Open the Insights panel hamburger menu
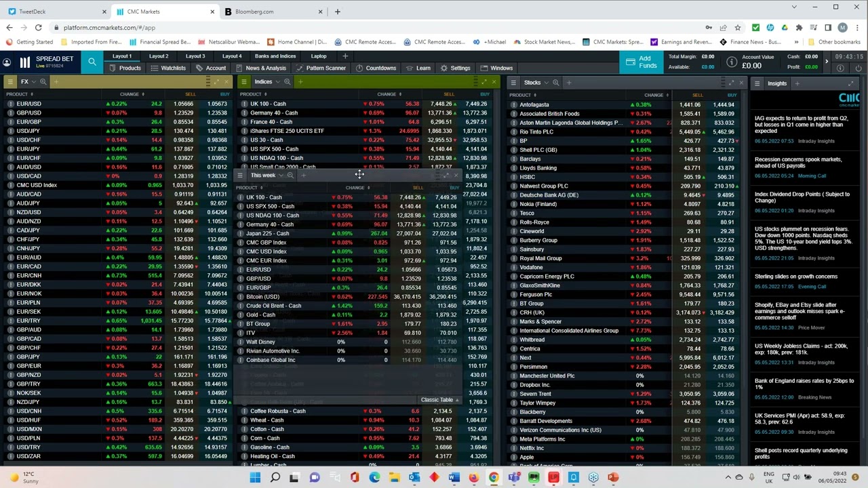Viewport: 868px width, 488px height. point(758,83)
